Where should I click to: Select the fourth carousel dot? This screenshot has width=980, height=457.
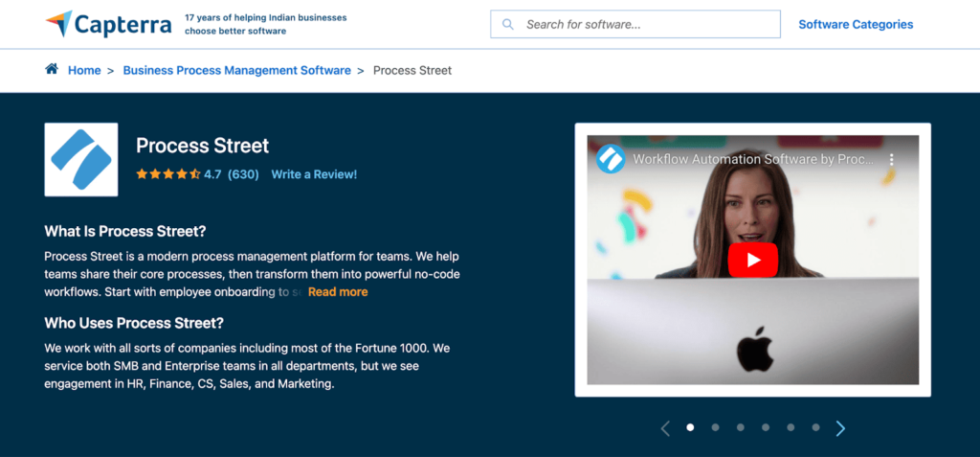[x=766, y=427]
